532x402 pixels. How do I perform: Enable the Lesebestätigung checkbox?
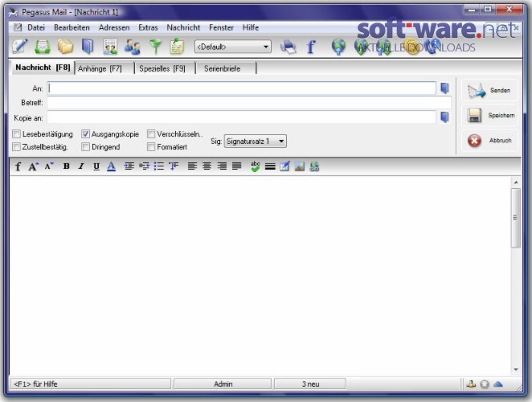(x=16, y=133)
